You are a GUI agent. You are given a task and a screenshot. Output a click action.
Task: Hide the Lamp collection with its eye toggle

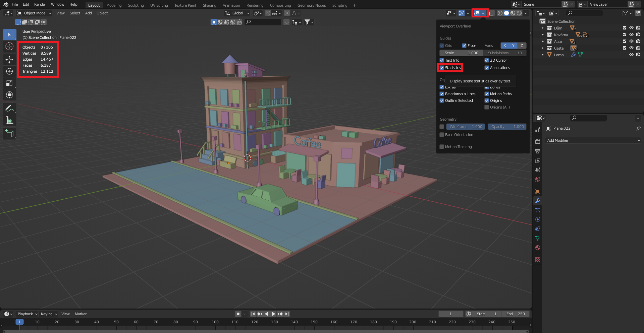[x=632, y=55]
